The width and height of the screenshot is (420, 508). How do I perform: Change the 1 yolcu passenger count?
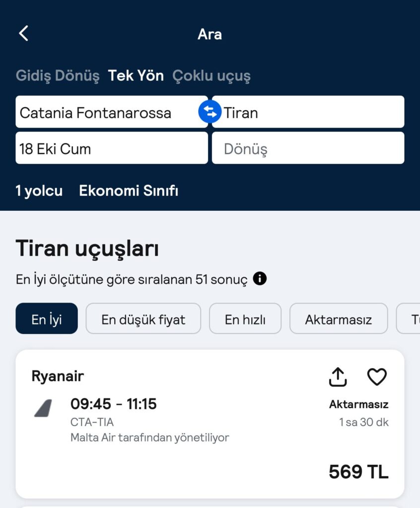(x=39, y=191)
